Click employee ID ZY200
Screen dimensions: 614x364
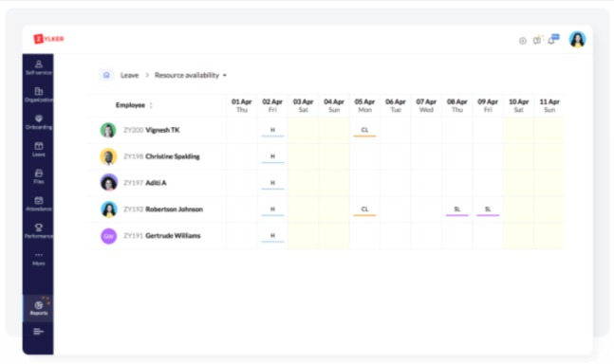tap(133, 130)
